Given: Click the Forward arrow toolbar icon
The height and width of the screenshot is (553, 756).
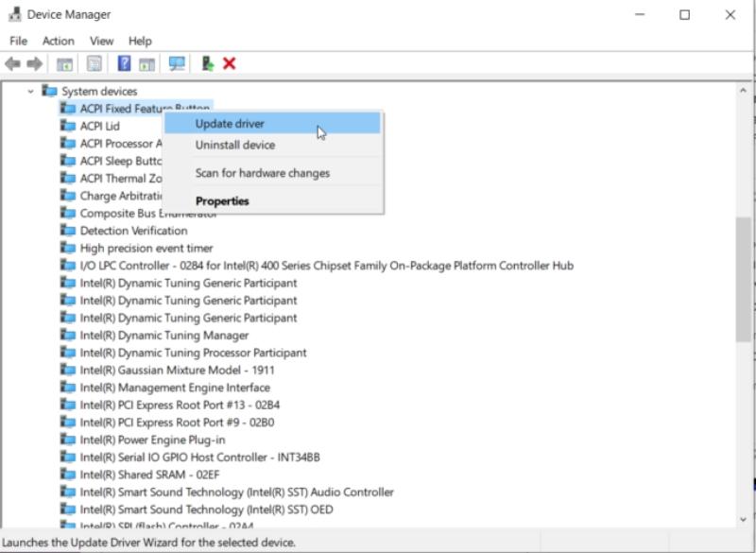Looking at the screenshot, I should click(35, 63).
